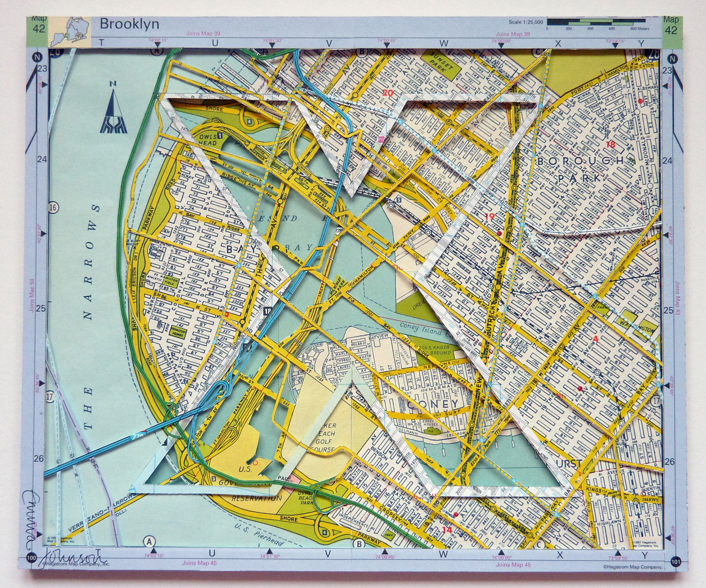Select the red district number 4

tap(595, 338)
